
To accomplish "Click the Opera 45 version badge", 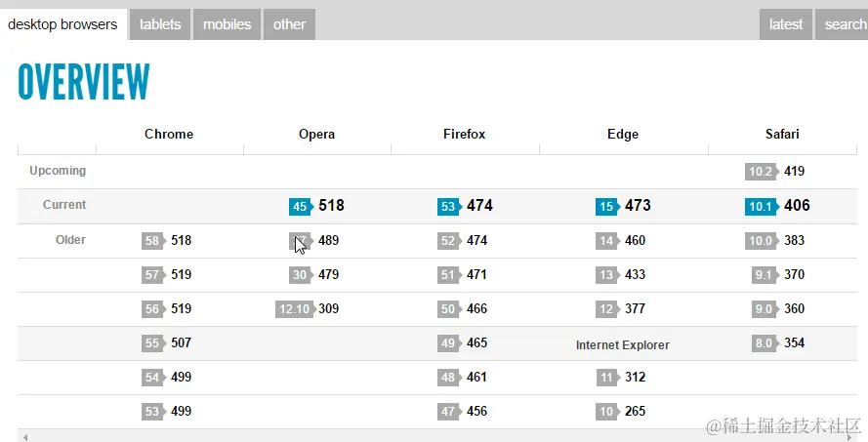I will 301,206.
